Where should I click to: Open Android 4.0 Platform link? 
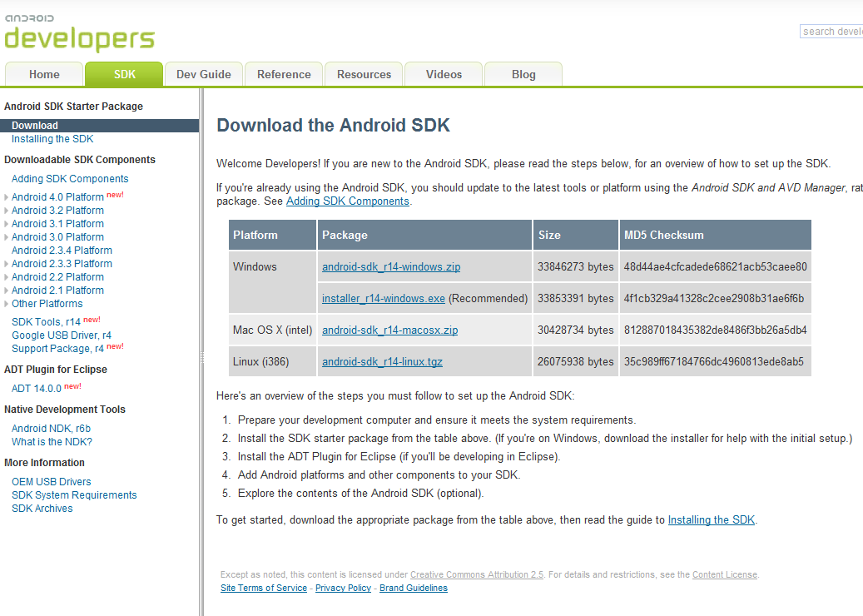click(x=57, y=197)
